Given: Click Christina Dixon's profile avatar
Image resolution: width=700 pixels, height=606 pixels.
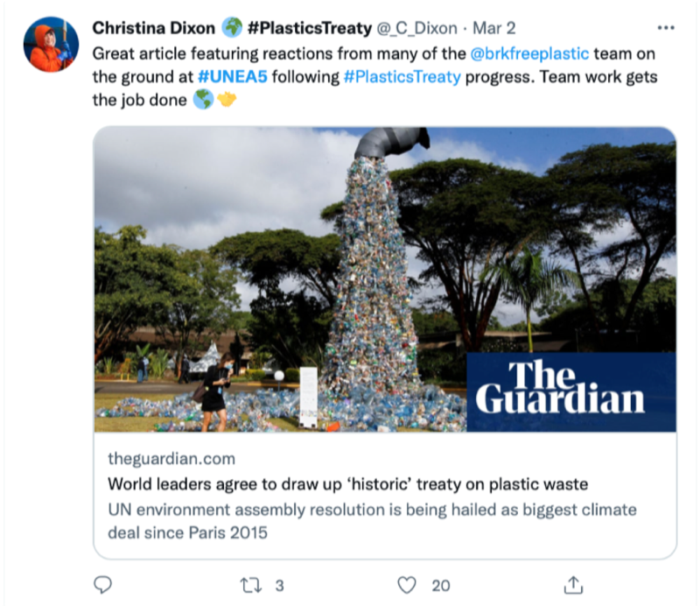Looking at the screenshot, I should [x=51, y=45].
